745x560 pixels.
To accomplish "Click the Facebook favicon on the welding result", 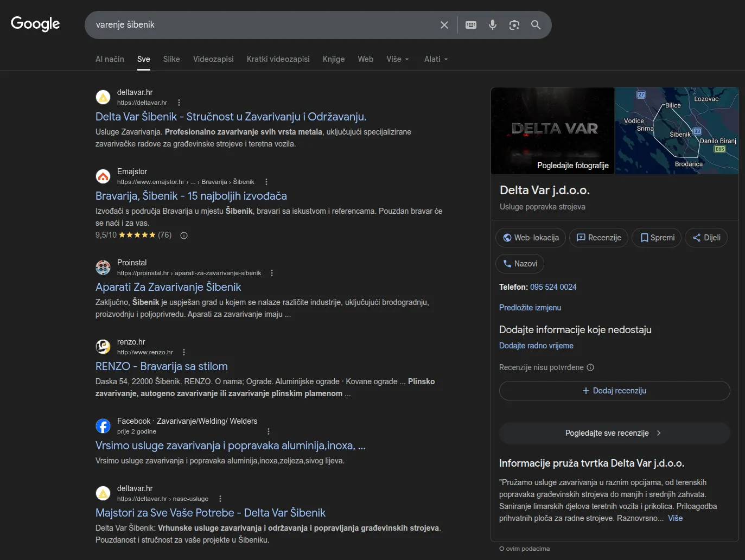I will [103, 426].
